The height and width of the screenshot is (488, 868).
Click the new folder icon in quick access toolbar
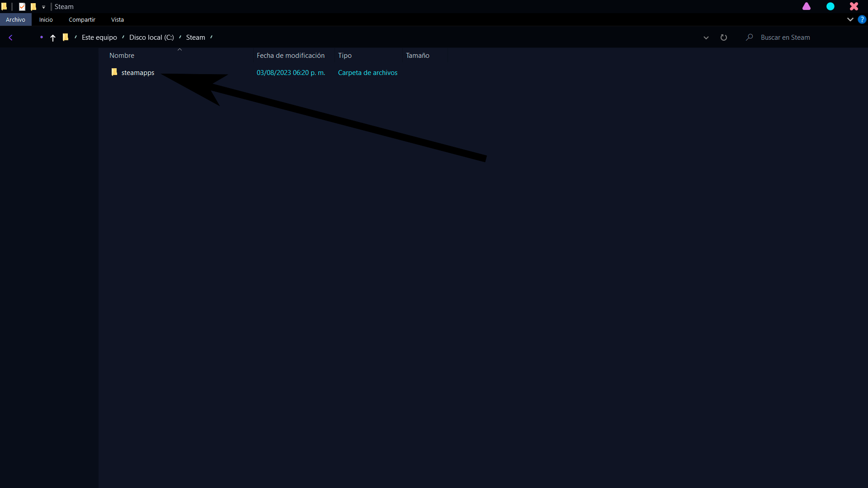[33, 7]
